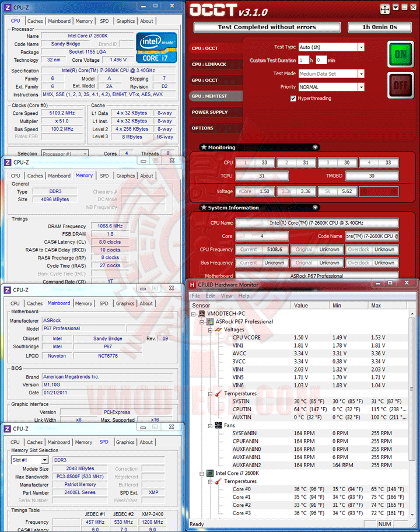Collapse the Intel Core i7 2600K tree node
420x532 pixels.
(x=202, y=474)
